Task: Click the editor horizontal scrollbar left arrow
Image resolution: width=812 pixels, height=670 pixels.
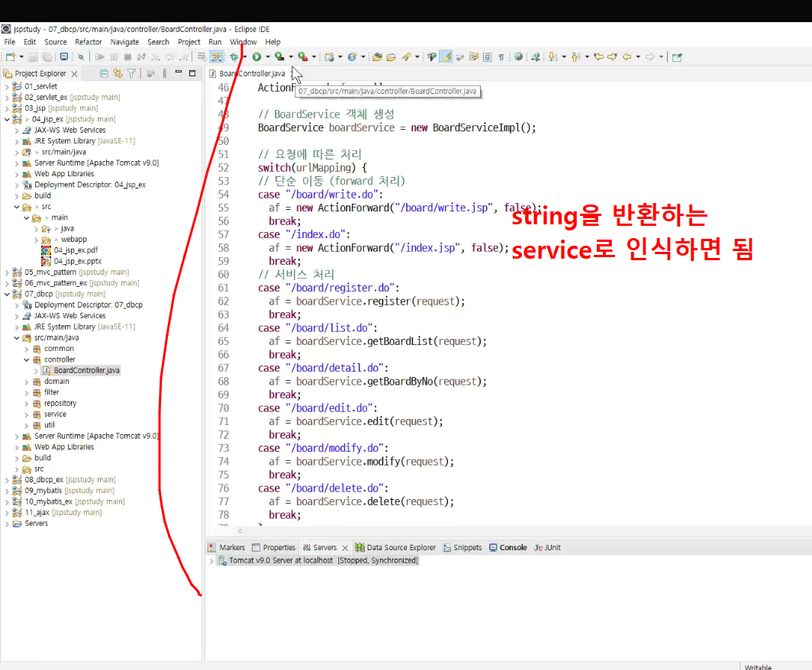Action: click(240, 531)
